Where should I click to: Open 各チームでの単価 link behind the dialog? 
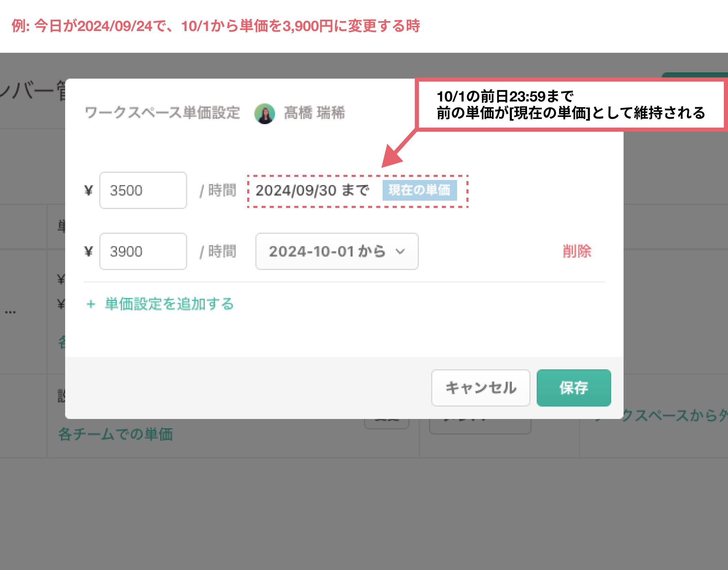click(x=115, y=434)
